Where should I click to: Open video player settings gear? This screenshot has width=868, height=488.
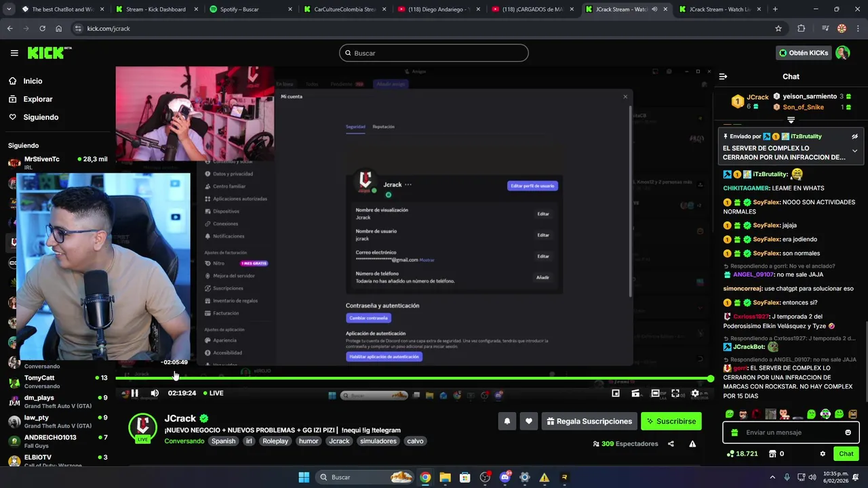click(695, 393)
